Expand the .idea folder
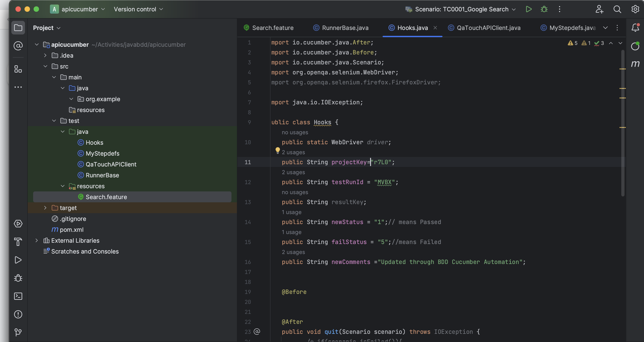644x342 pixels. click(x=45, y=56)
